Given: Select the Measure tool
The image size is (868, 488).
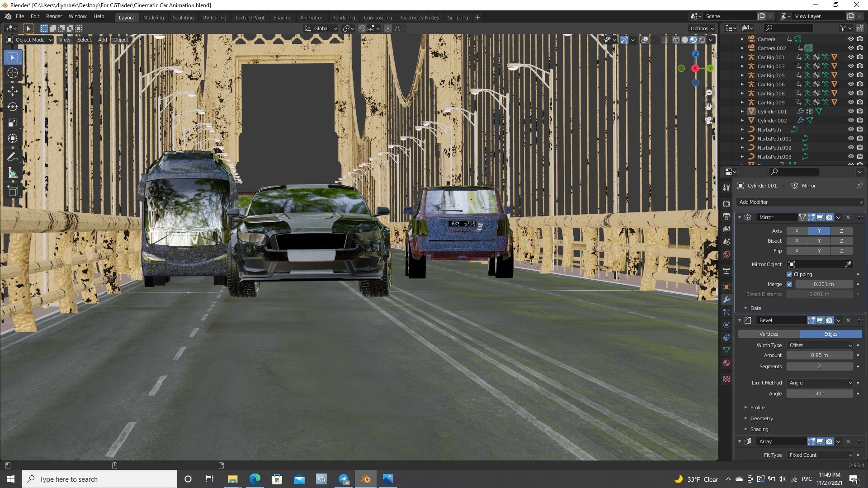Looking at the screenshot, I should [13, 173].
